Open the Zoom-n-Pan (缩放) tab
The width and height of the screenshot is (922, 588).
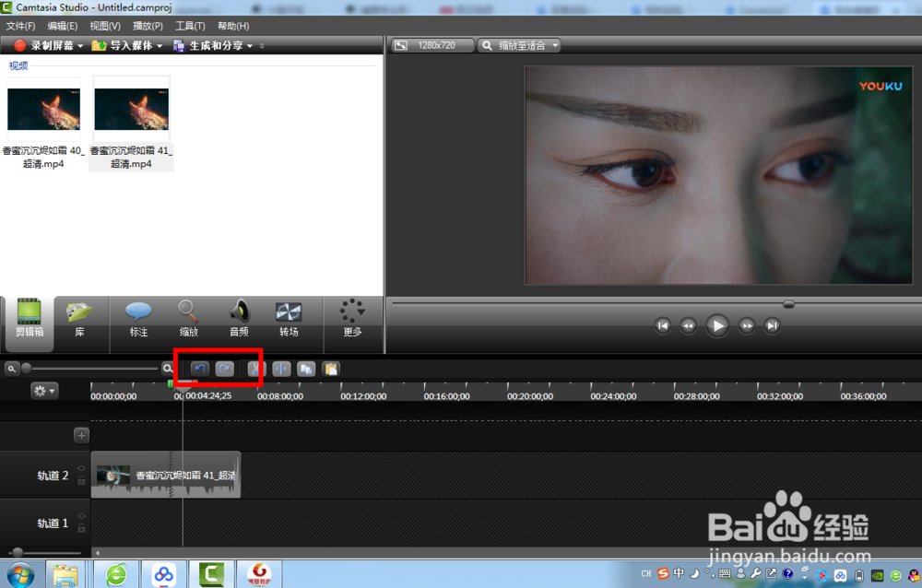189,318
